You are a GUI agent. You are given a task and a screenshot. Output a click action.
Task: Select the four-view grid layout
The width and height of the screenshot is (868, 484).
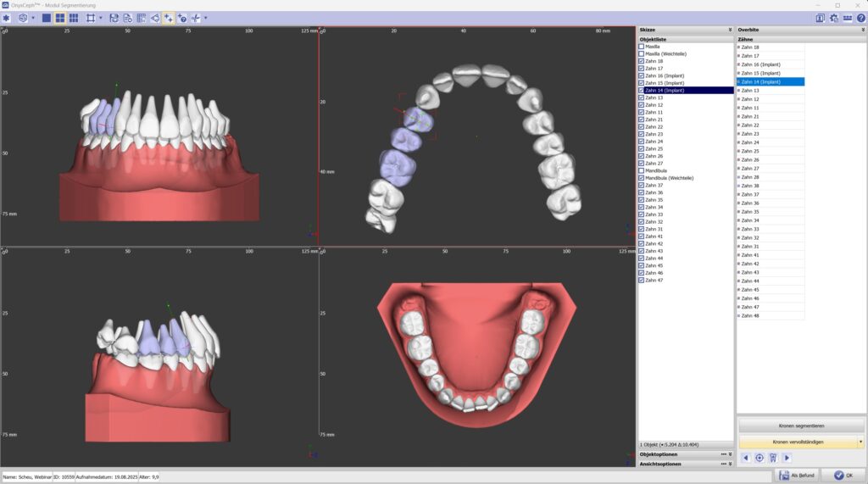tap(60, 18)
